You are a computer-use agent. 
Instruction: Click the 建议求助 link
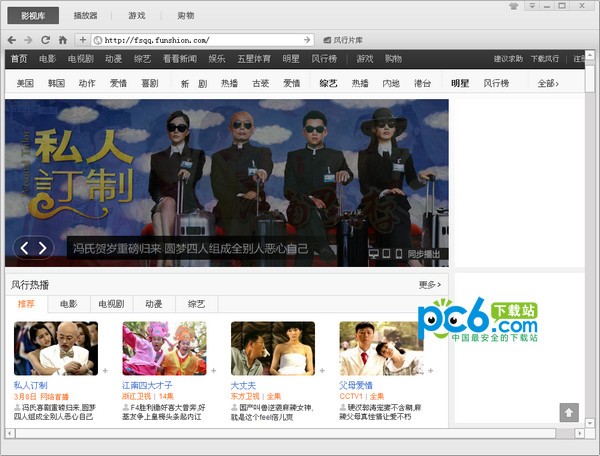coord(509,59)
